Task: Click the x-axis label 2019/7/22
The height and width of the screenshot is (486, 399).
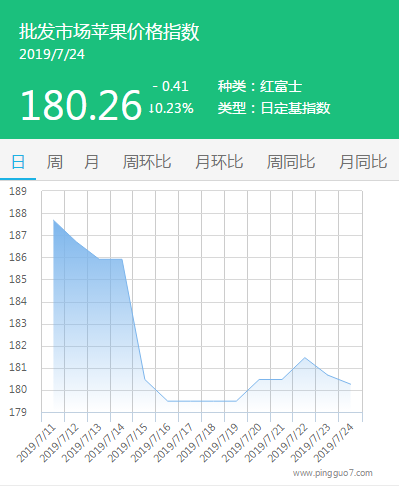Action: pyautogui.click(x=288, y=443)
